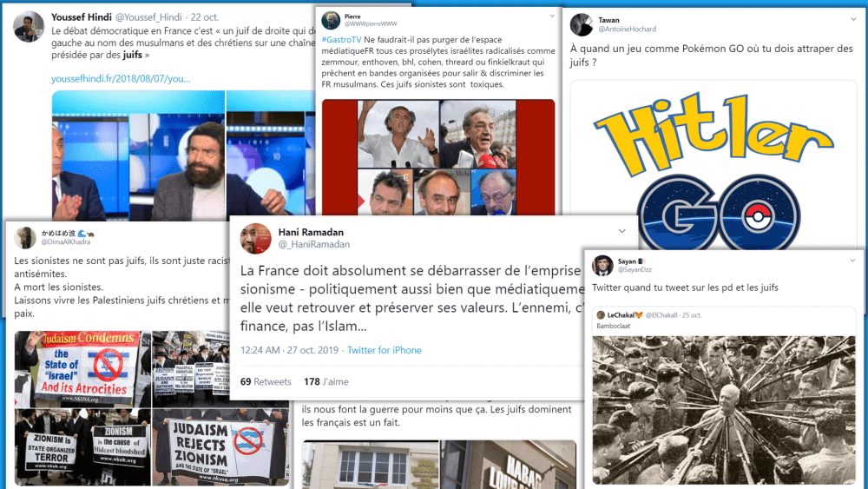Click Sayan's profile picture
The height and width of the screenshot is (489, 868).
pos(602,266)
